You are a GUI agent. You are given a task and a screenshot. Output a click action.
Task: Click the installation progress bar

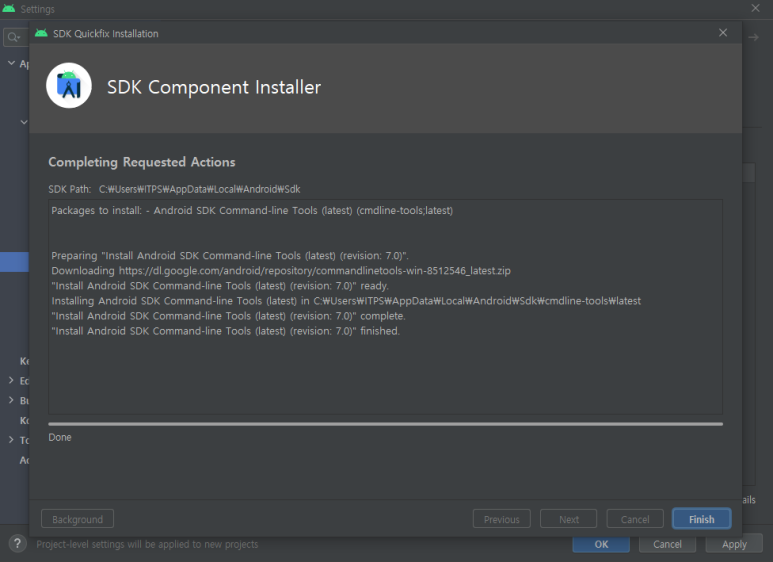[x=386, y=423]
